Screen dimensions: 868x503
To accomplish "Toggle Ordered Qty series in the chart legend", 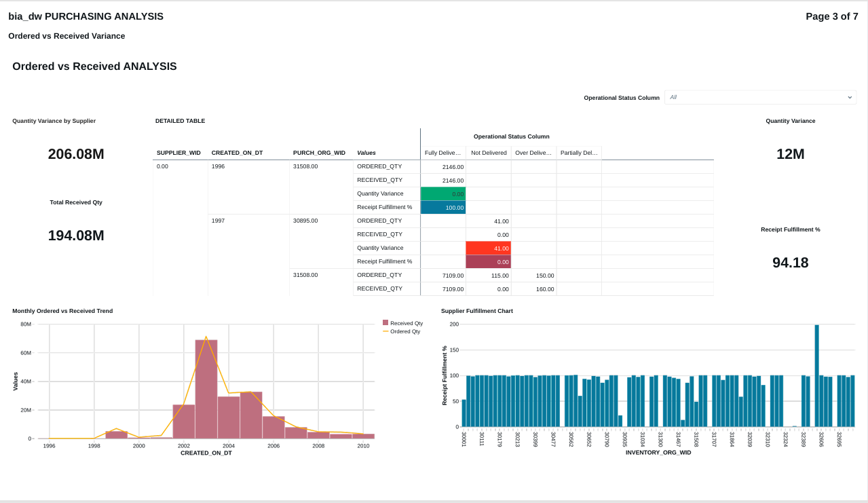I will (x=404, y=331).
